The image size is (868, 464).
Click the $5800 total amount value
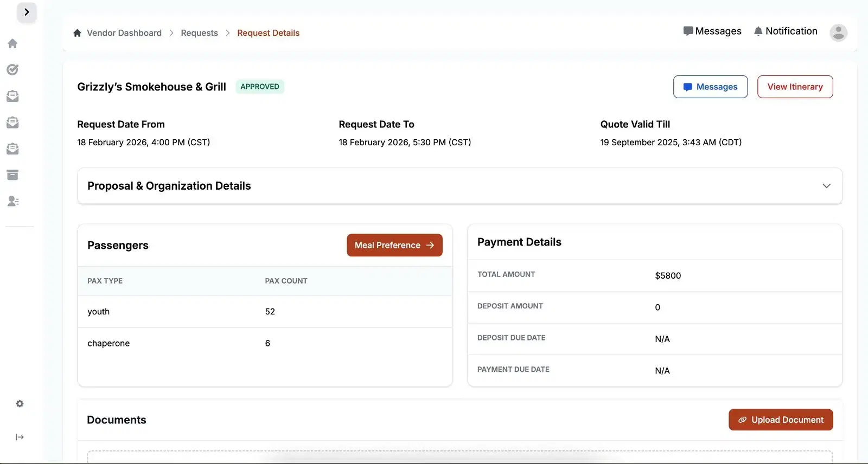pos(668,275)
